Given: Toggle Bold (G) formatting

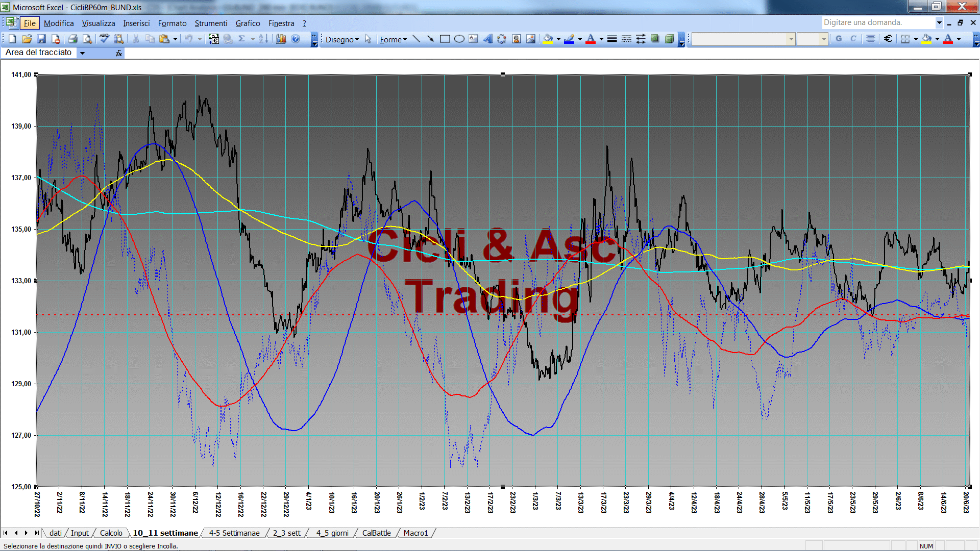Looking at the screenshot, I should click(x=839, y=39).
